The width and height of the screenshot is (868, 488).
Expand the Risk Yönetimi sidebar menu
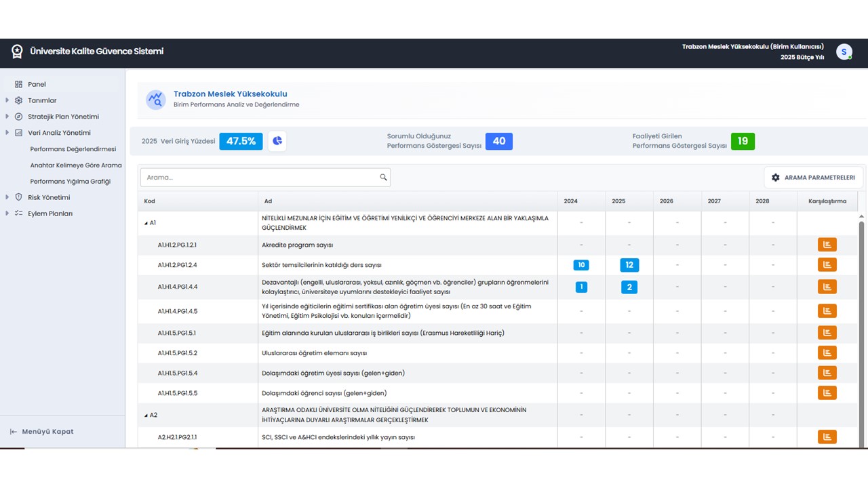pos(49,197)
